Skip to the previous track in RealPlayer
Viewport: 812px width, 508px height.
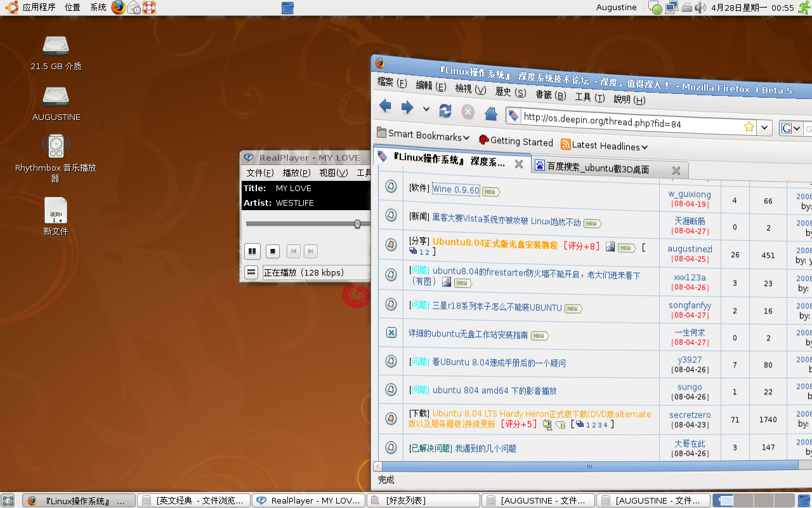[294, 251]
